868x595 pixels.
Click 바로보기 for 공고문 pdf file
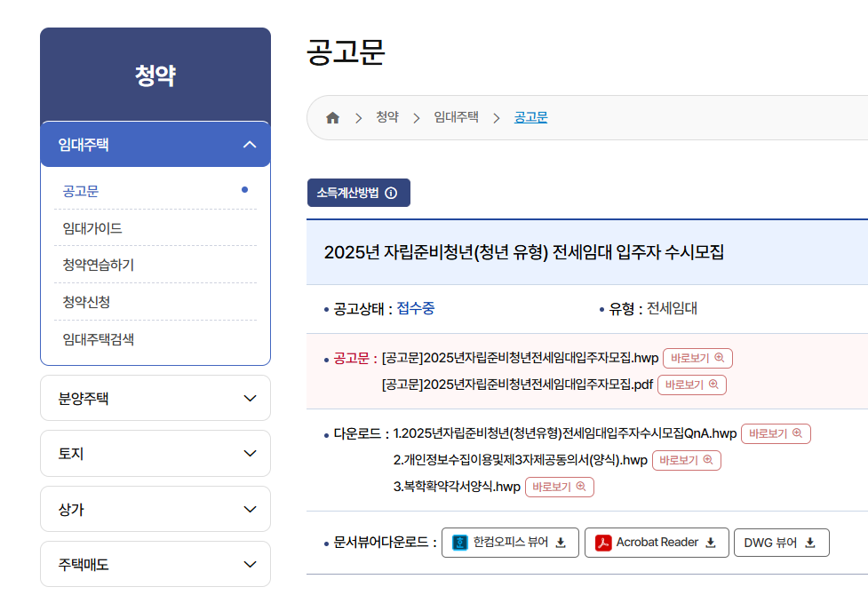(x=692, y=385)
